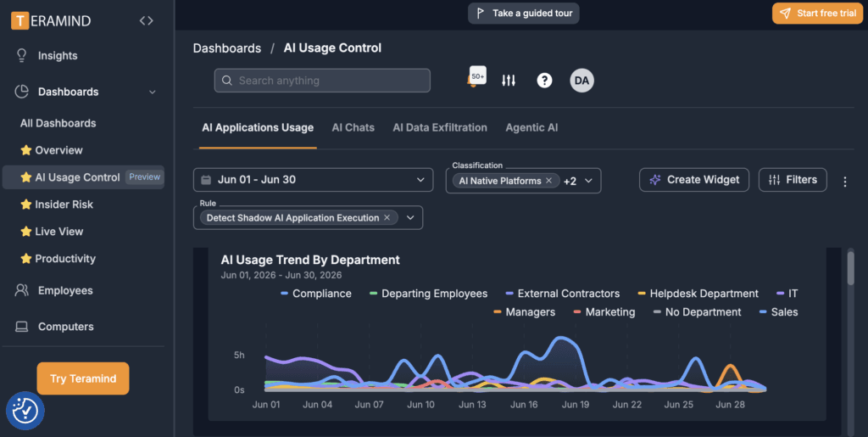The image size is (868, 437).
Task: Open notifications bell with 50+ badge
Action: point(476,78)
